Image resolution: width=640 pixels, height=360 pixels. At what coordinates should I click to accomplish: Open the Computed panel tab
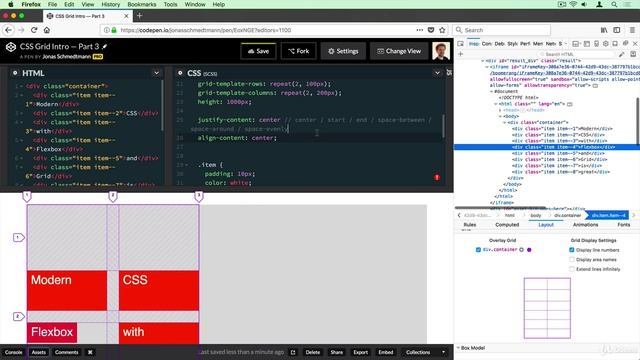tap(507, 225)
